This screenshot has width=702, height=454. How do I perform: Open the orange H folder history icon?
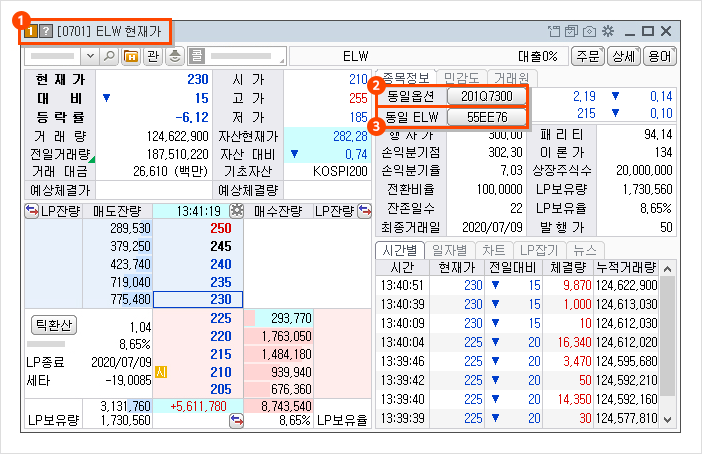point(131,56)
